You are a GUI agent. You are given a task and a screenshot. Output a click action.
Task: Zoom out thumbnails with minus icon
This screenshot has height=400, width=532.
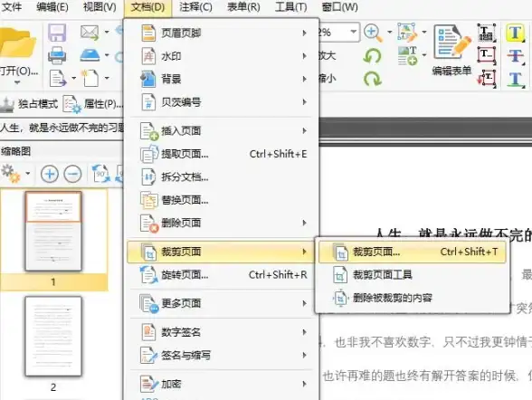[x=72, y=174]
